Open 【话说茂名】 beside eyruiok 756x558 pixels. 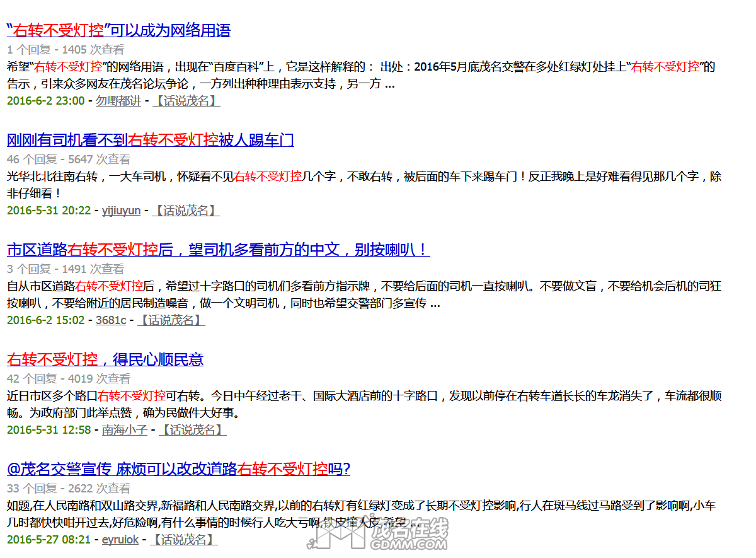point(185,539)
